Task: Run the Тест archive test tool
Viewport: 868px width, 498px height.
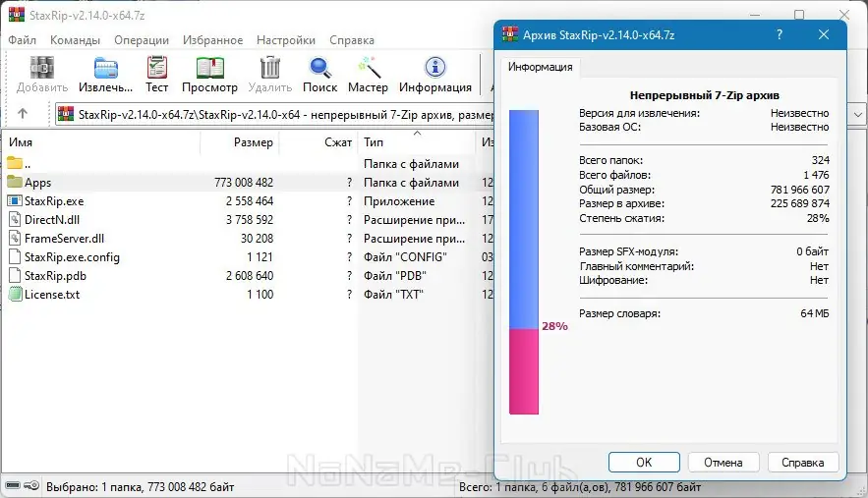Action: pos(156,68)
